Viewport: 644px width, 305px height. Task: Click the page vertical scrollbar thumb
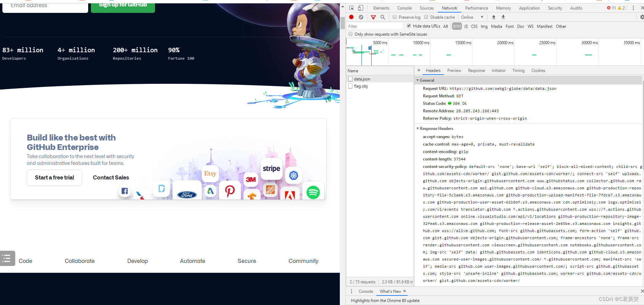click(x=343, y=23)
